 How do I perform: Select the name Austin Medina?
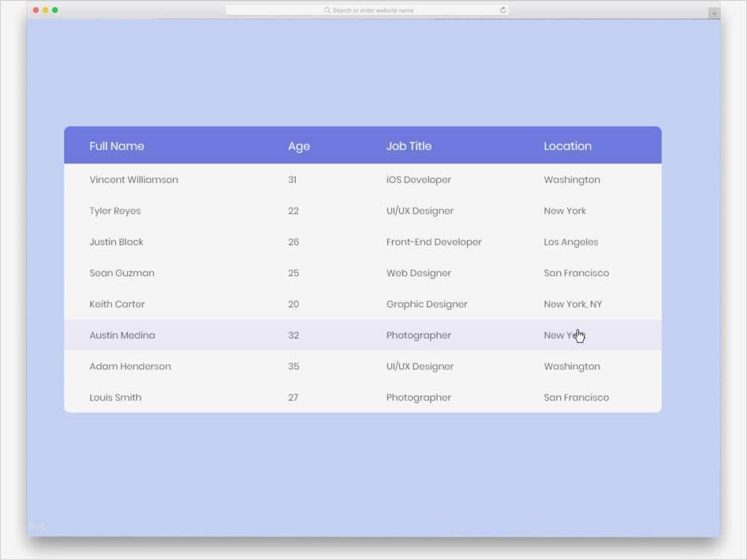click(x=123, y=335)
